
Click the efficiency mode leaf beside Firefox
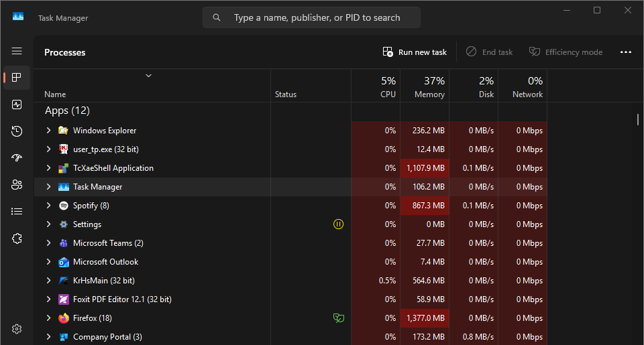(x=338, y=318)
